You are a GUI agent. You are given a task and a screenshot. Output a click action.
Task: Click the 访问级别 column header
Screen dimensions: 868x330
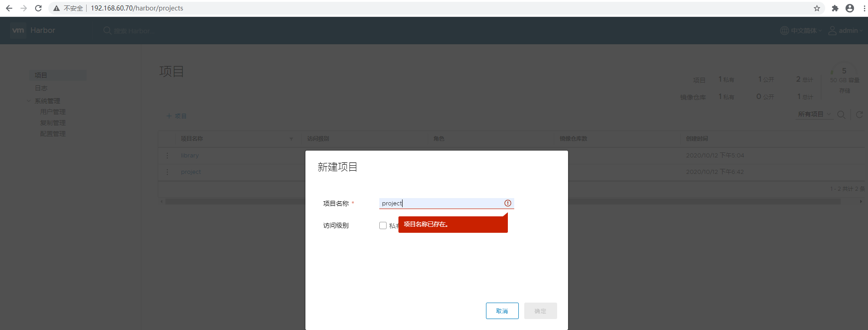tap(318, 139)
